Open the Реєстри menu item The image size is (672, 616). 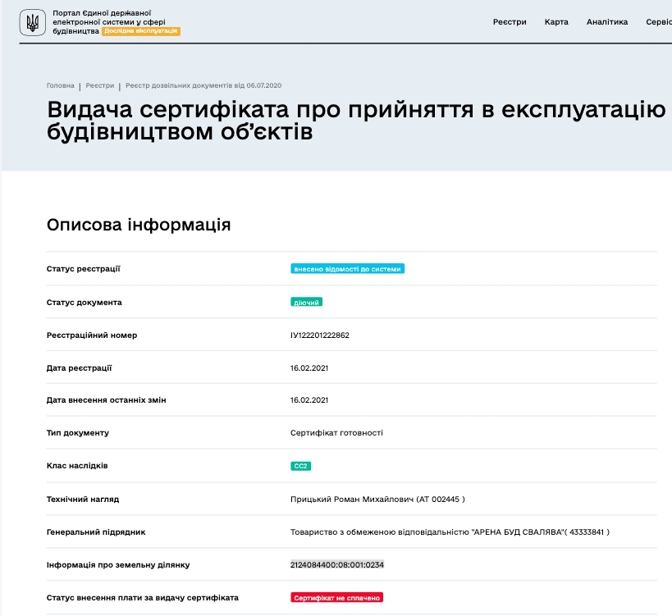510,22
